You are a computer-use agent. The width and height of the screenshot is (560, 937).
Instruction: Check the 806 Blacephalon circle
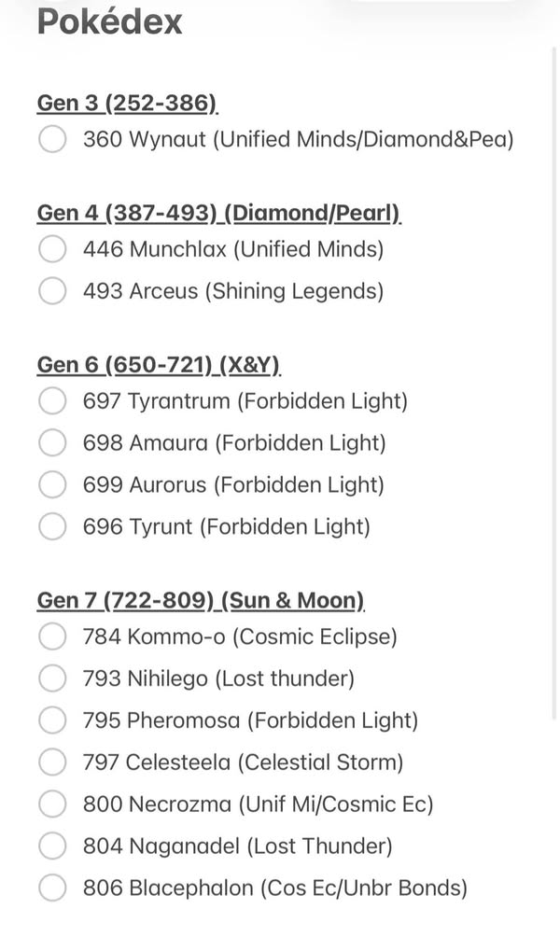[52, 888]
